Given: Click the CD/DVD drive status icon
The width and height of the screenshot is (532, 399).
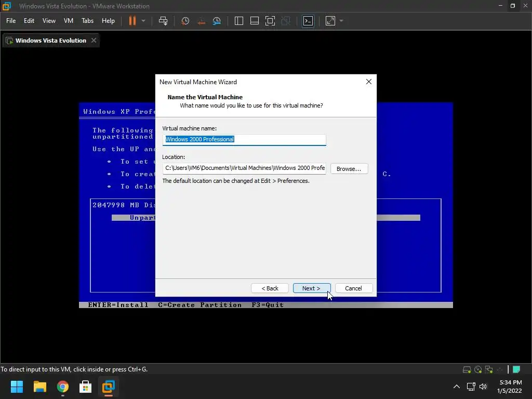Looking at the screenshot, I should pos(478,369).
